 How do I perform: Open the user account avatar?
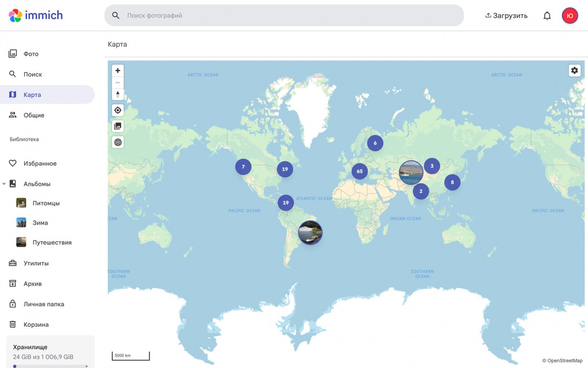(x=570, y=16)
